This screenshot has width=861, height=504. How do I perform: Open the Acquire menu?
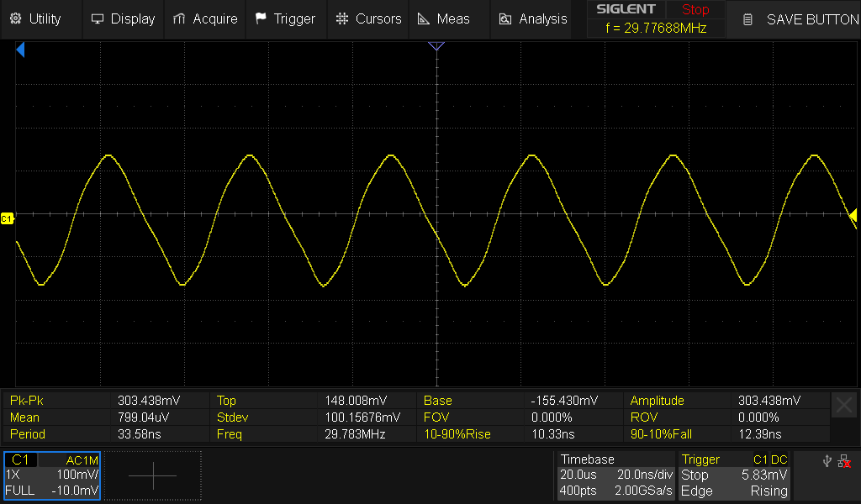click(x=205, y=18)
